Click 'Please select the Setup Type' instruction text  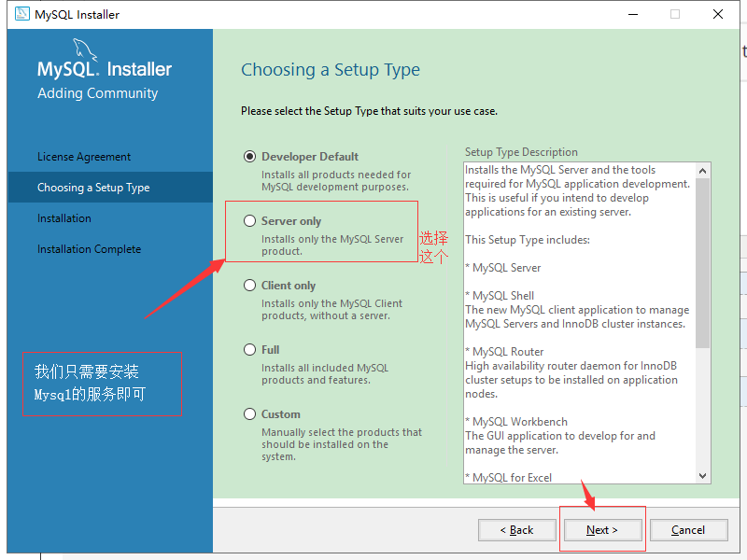coord(369,111)
